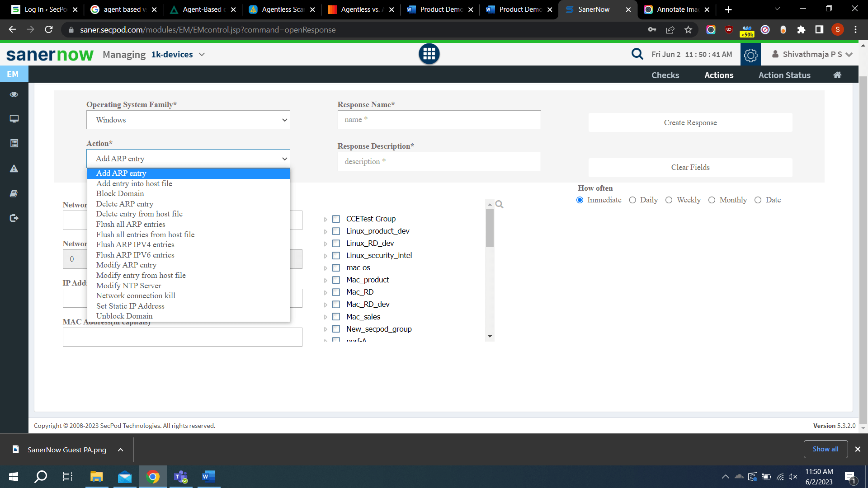This screenshot has height=488, width=868.
Task: Open the browser side panel icon
Action: (819, 30)
